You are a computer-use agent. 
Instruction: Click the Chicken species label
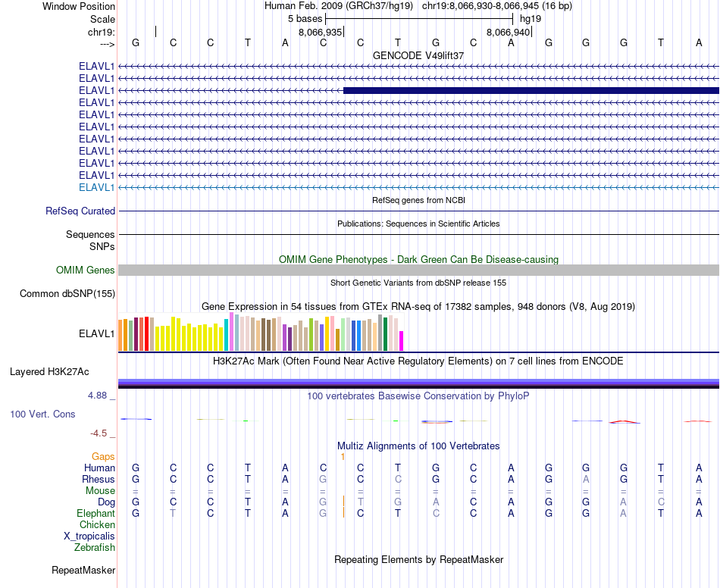(x=97, y=524)
